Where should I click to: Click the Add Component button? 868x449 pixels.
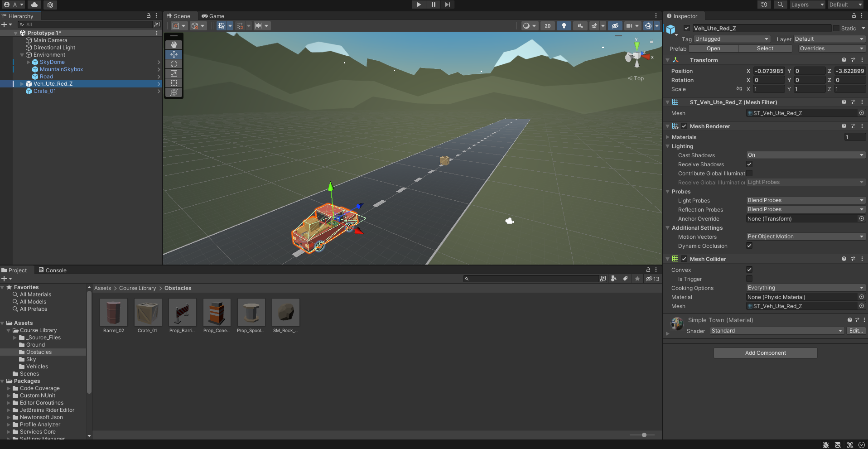click(765, 353)
